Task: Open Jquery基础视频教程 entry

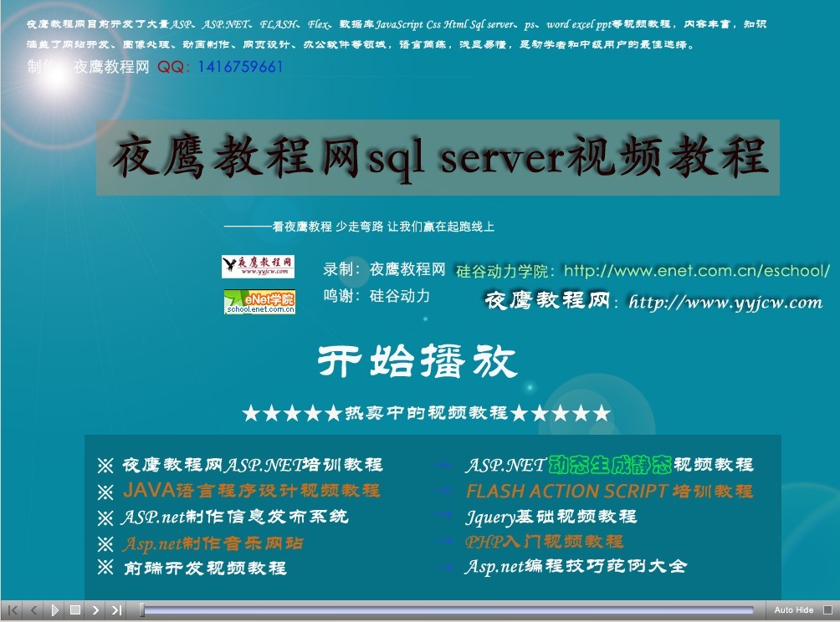Action: pos(551,517)
